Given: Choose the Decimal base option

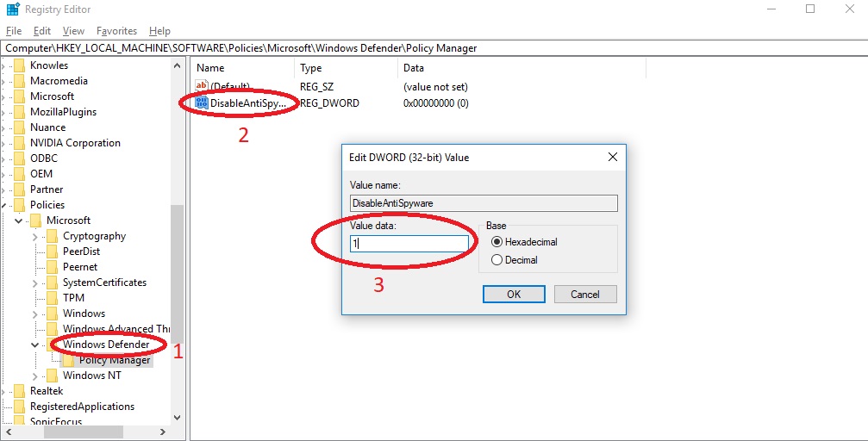Looking at the screenshot, I should coord(496,259).
